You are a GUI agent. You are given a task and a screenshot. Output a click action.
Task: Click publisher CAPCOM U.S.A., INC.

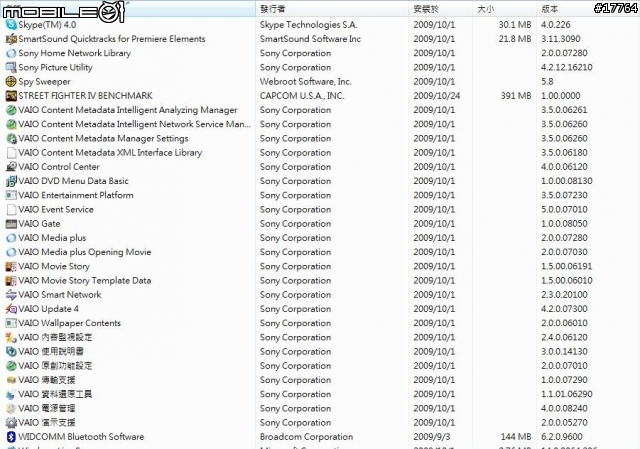point(302,96)
